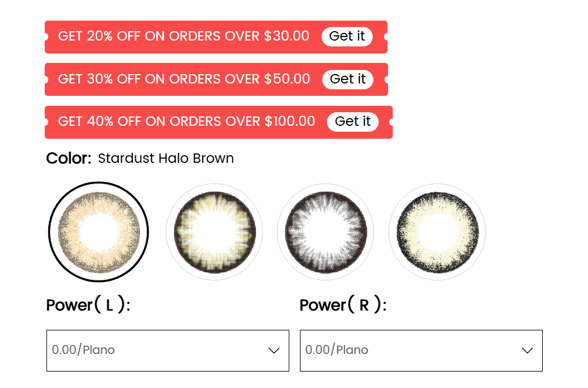Image resolution: width=588 pixels, height=388 pixels.
Task: Click the 0.00/Plano value in left power field
Action: coord(83,350)
